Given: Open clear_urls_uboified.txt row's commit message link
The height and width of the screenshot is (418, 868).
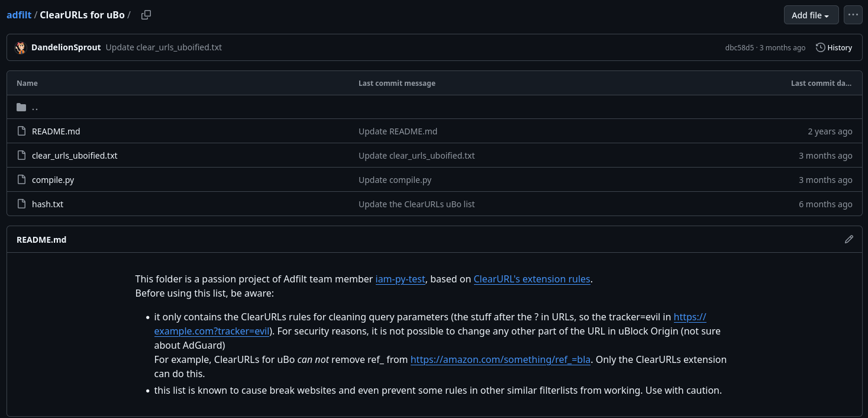Looking at the screenshot, I should coord(417,156).
